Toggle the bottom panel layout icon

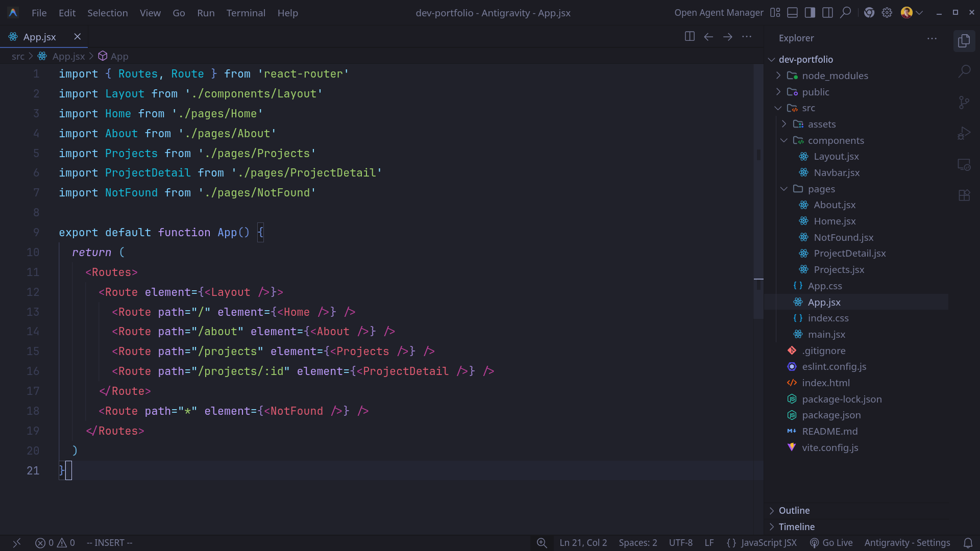[792, 13]
